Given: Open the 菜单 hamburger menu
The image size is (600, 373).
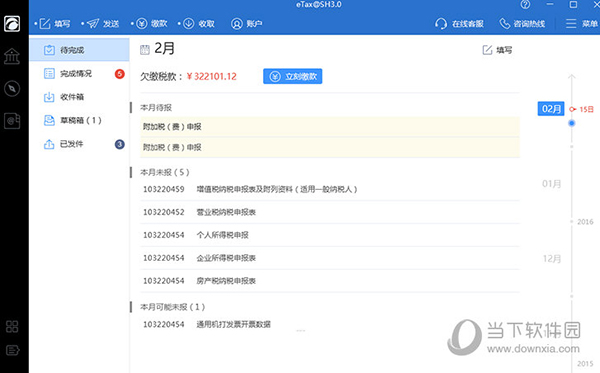Looking at the screenshot, I should 582,24.
